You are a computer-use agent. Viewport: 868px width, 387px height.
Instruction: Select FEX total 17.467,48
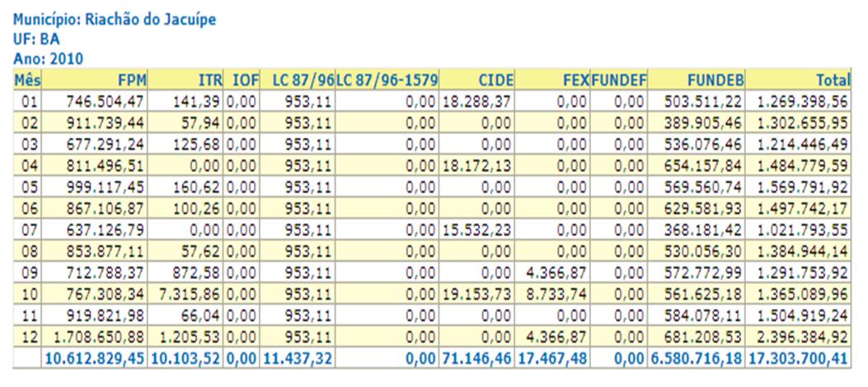coord(552,359)
